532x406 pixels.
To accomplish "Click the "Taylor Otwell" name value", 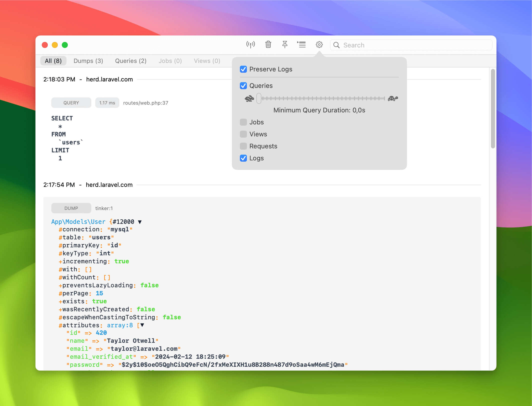I will [x=131, y=341].
